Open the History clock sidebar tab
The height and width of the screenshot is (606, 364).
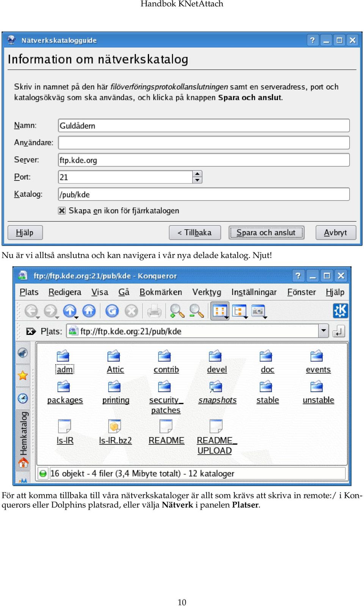23,398
